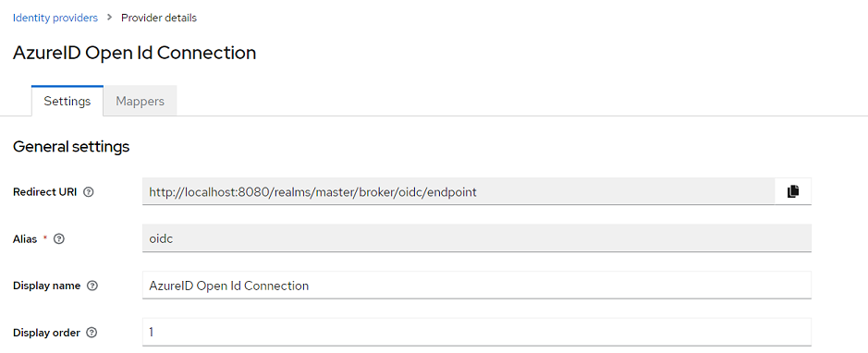This screenshot has height=353, width=868.
Task: Click the General settings section heading
Action: pyautogui.click(x=71, y=147)
